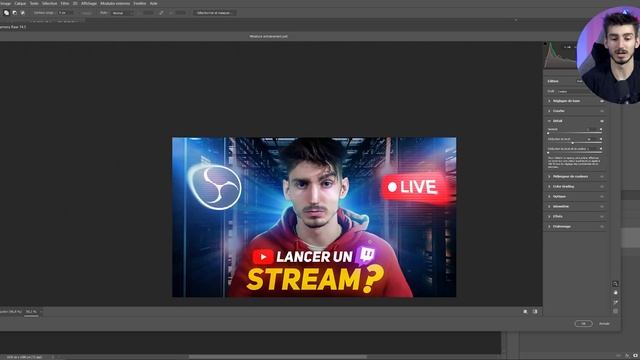The height and width of the screenshot is (360, 640).
Task: Click OK in the Camera Raw dialog
Action: (x=583, y=323)
